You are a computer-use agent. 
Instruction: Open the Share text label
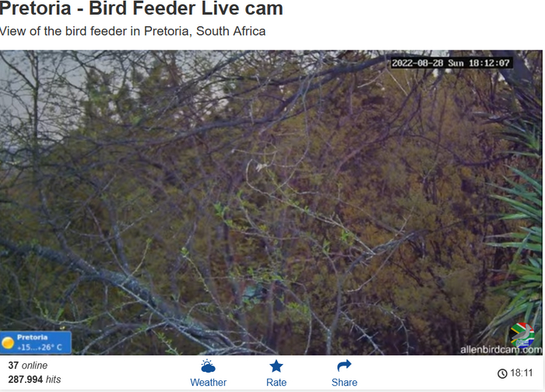click(x=344, y=383)
